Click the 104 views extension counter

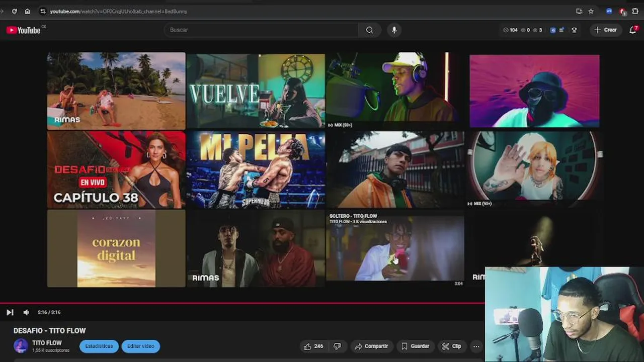click(x=510, y=30)
